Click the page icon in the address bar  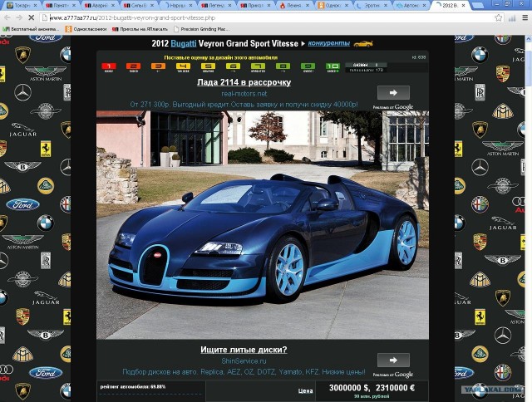tap(44, 17)
